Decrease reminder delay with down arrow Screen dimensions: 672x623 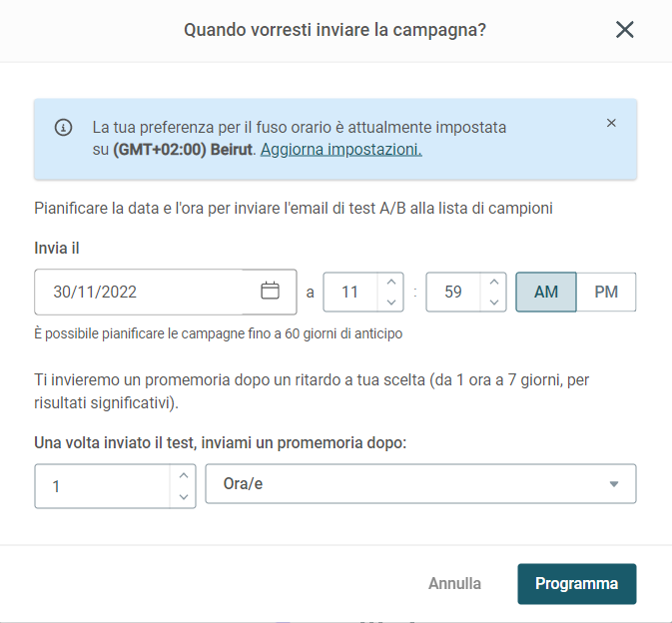point(184,497)
